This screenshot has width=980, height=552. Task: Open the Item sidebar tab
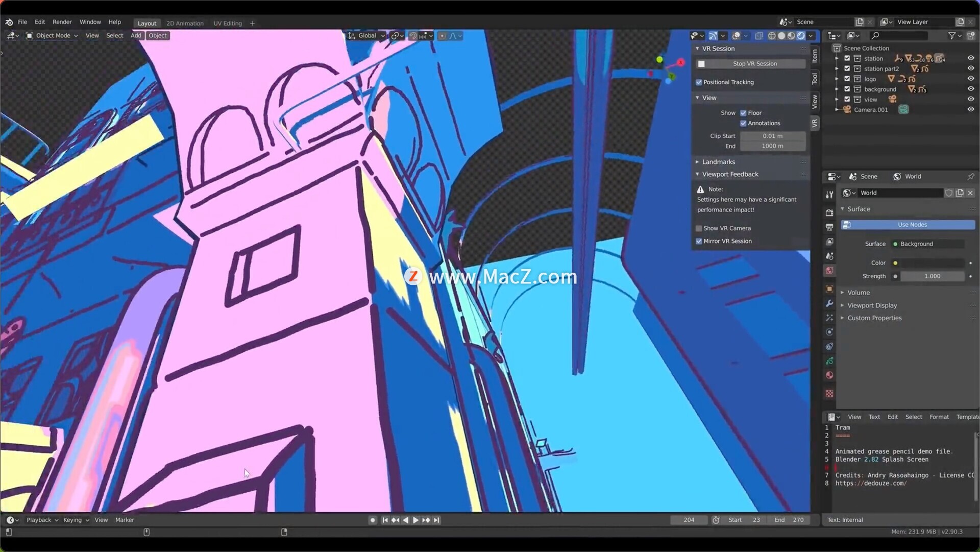815,56
